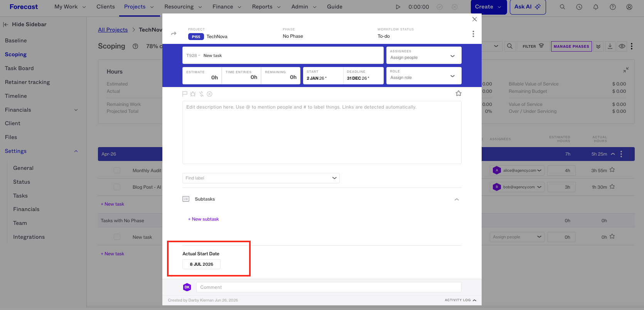The image size is (644, 310).
Task: Click the timer cancel x icon
Action: [x=455, y=7]
